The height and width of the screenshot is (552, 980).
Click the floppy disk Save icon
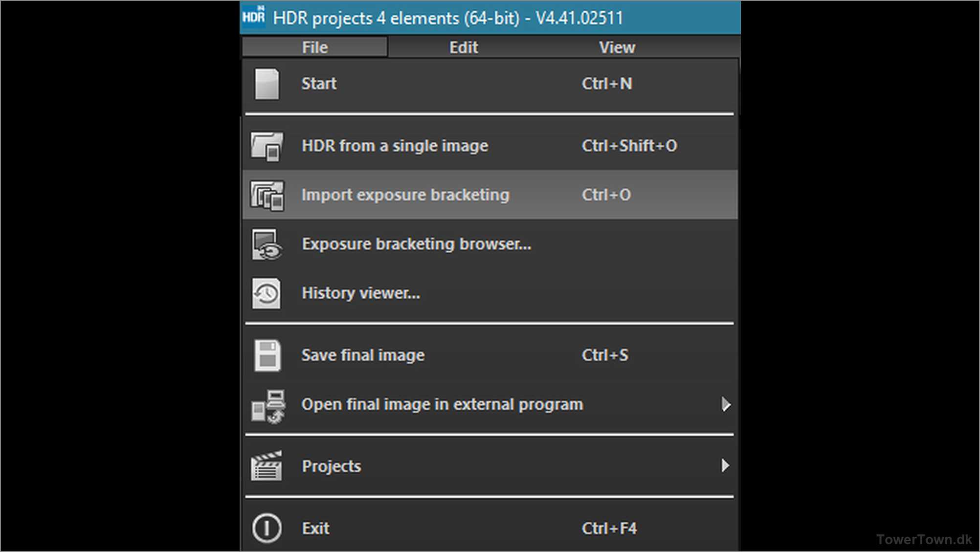(267, 355)
